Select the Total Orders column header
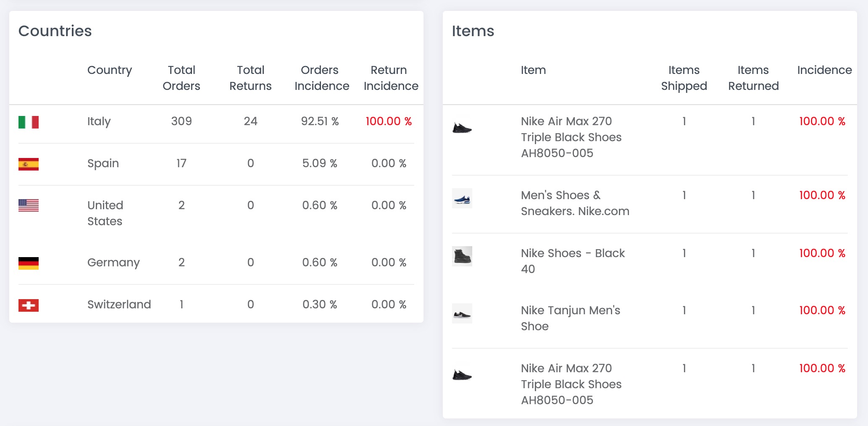The height and width of the screenshot is (426, 868). click(181, 78)
